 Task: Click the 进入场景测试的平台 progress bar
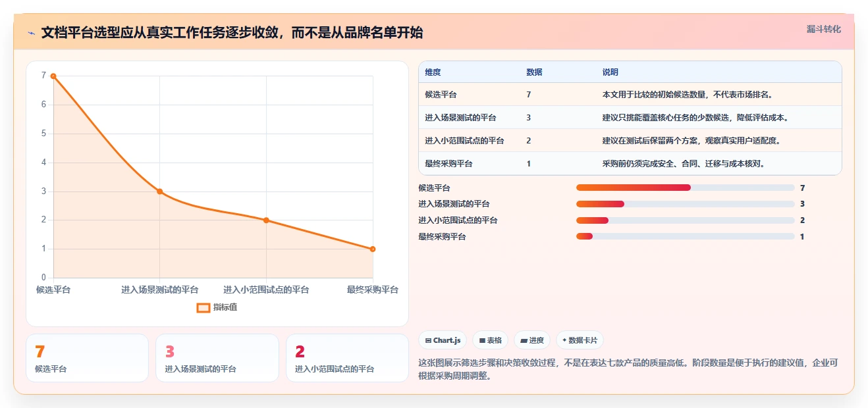coord(686,204)
